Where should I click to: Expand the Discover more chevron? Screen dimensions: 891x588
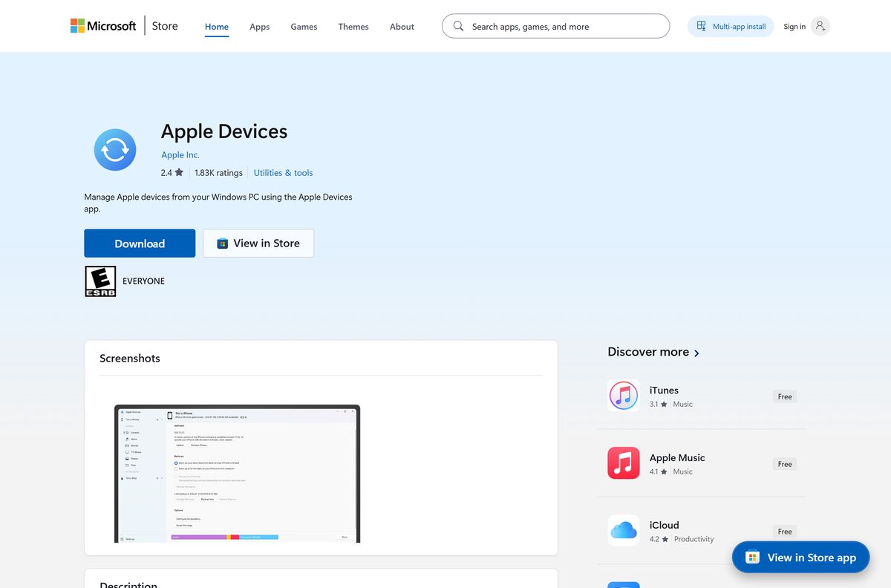pyautogui.click(x=696, y=353)
